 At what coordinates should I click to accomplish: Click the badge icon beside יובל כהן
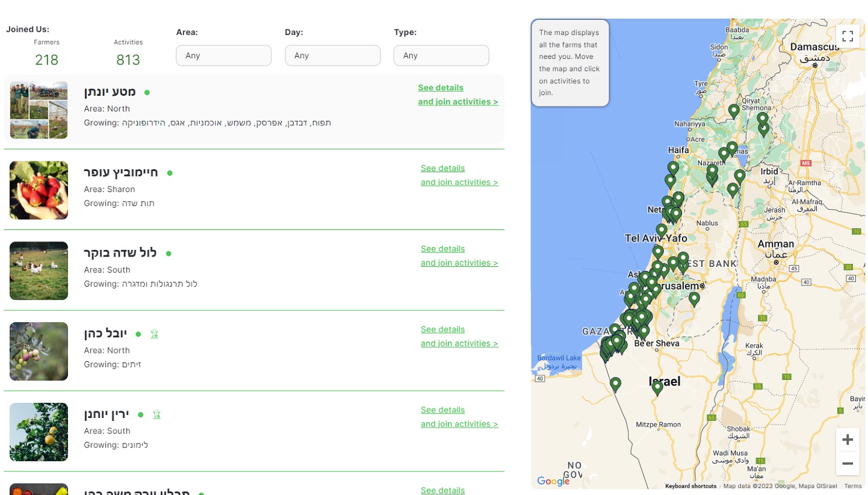[x=154, y=334]
